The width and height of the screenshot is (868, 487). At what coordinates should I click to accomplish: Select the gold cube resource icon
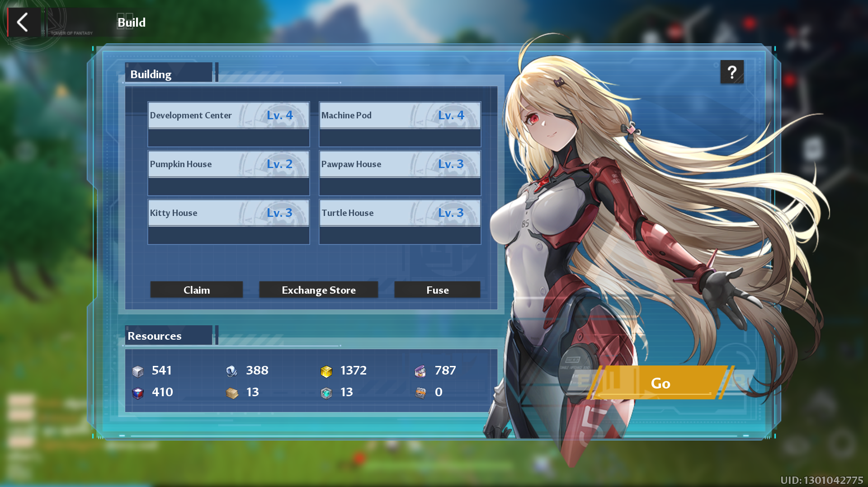(x=326, y=371)
